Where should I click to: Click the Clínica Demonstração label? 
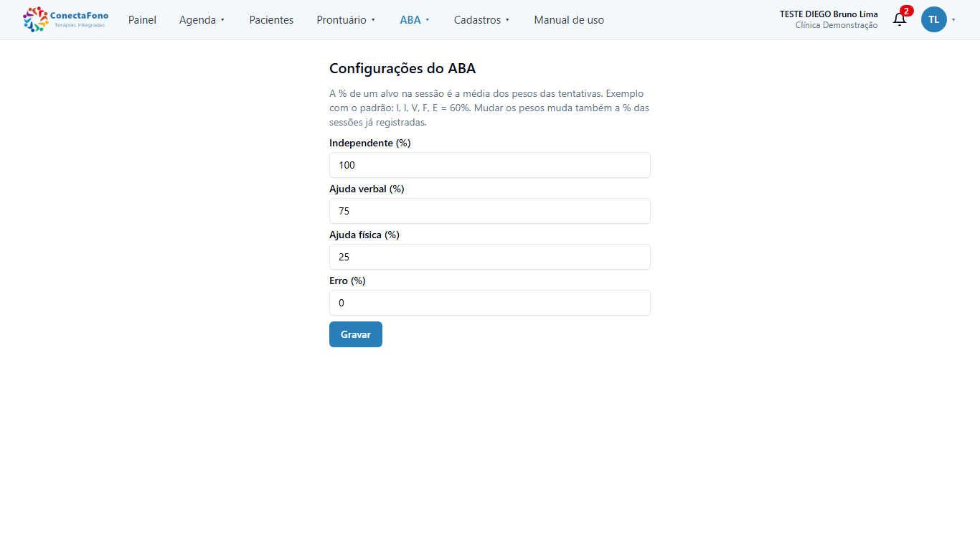tap(837, 25)
